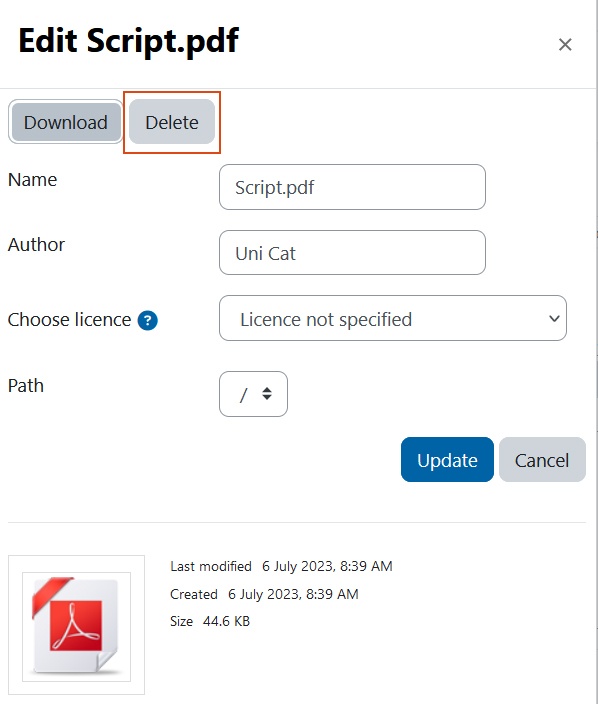Download the Script.pdf file

66,122
